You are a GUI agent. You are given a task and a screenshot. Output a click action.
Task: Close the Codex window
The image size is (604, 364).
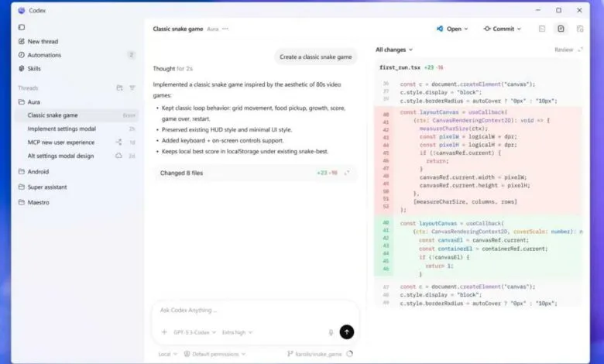(579, 10)
